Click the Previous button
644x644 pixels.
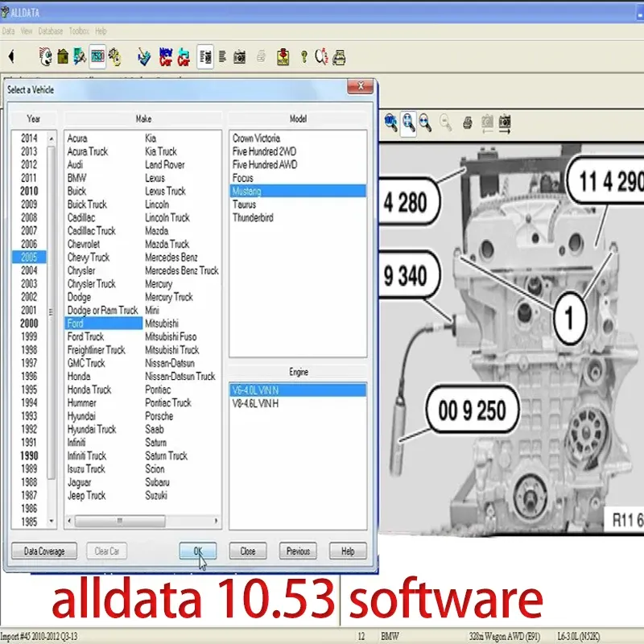pos(298,551)
